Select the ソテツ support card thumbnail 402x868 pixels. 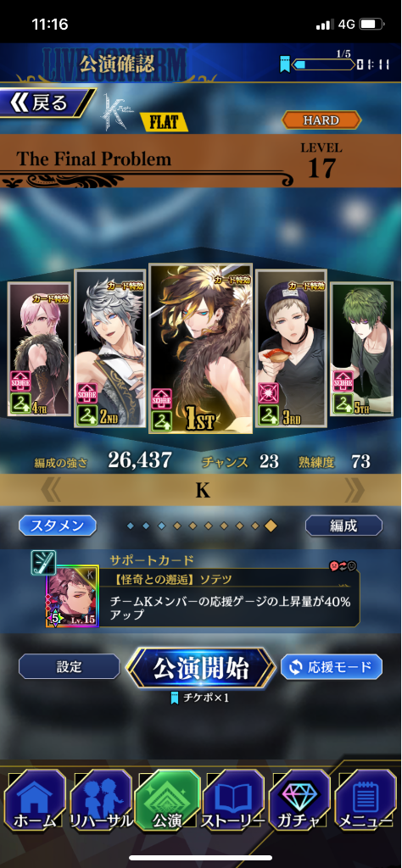[x=73, y=596]
